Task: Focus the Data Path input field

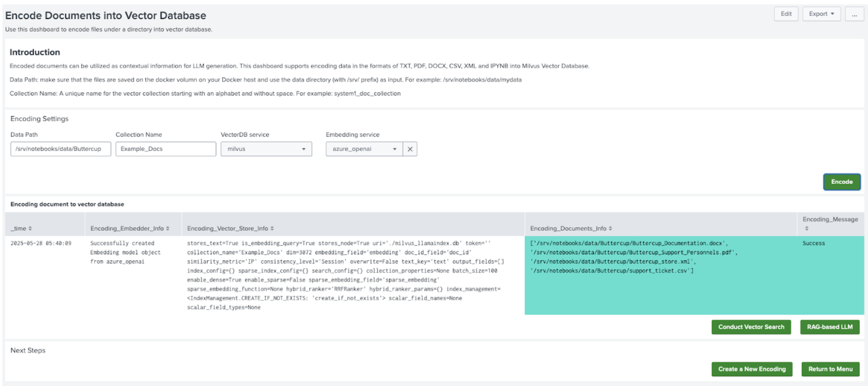Action: (61, 149)
